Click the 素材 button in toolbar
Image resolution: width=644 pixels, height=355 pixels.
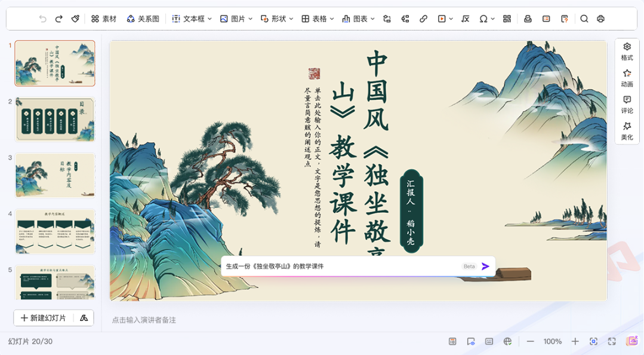(x=104, y=19)
